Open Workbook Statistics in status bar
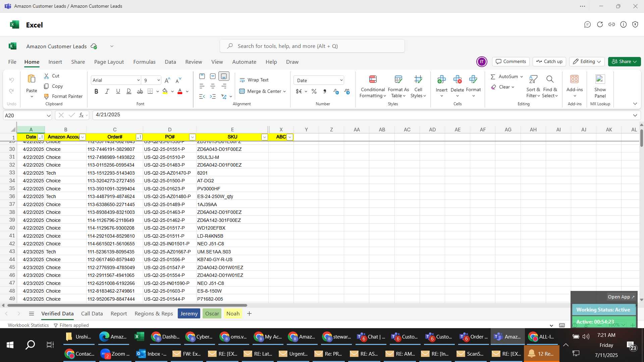This screenshot has width=644, height=362. click(28, 325)
